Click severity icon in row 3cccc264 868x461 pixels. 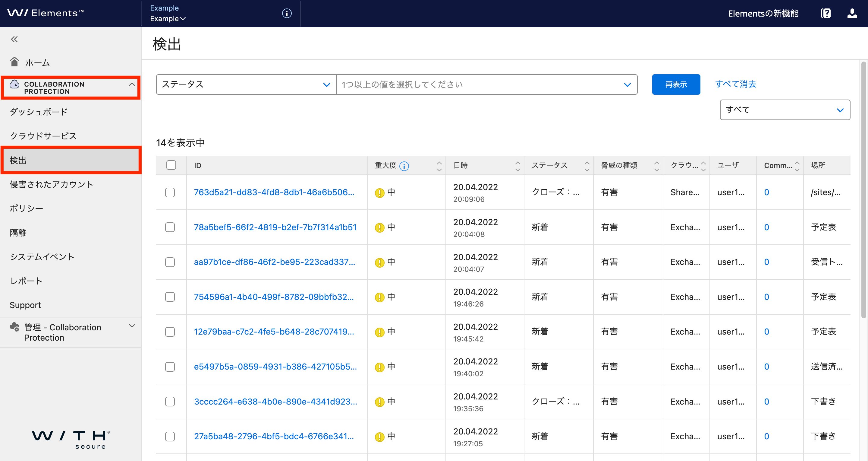click(379, 402)
